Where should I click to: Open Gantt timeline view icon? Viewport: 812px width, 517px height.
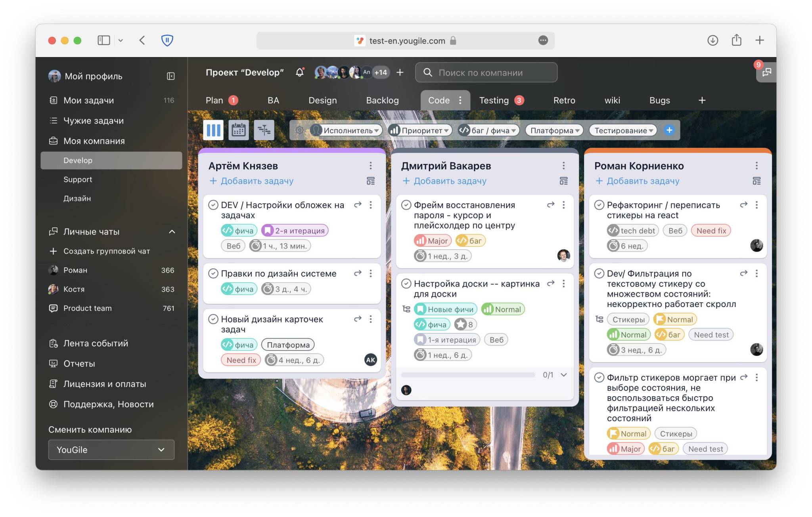(x=264, y=130)
